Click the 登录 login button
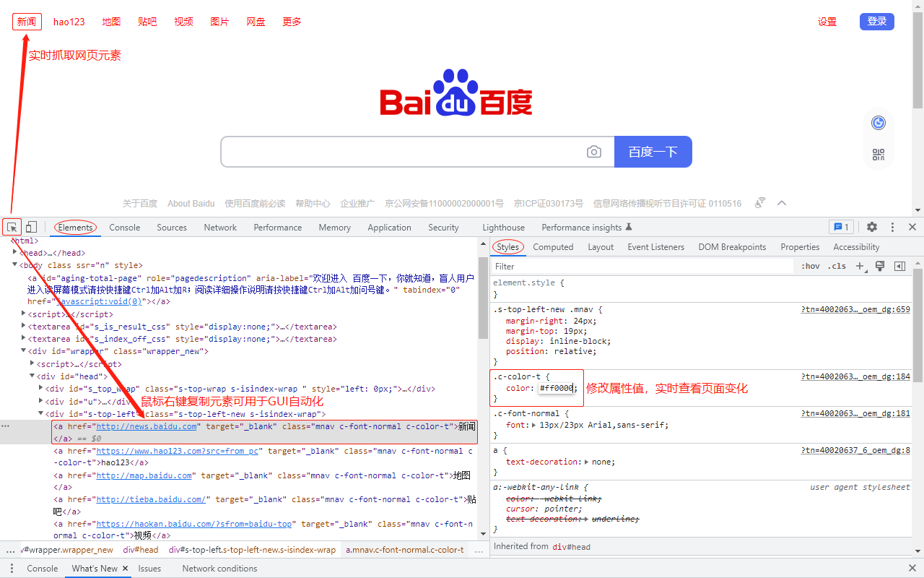 pyautogui.click(x=877, y=22)
